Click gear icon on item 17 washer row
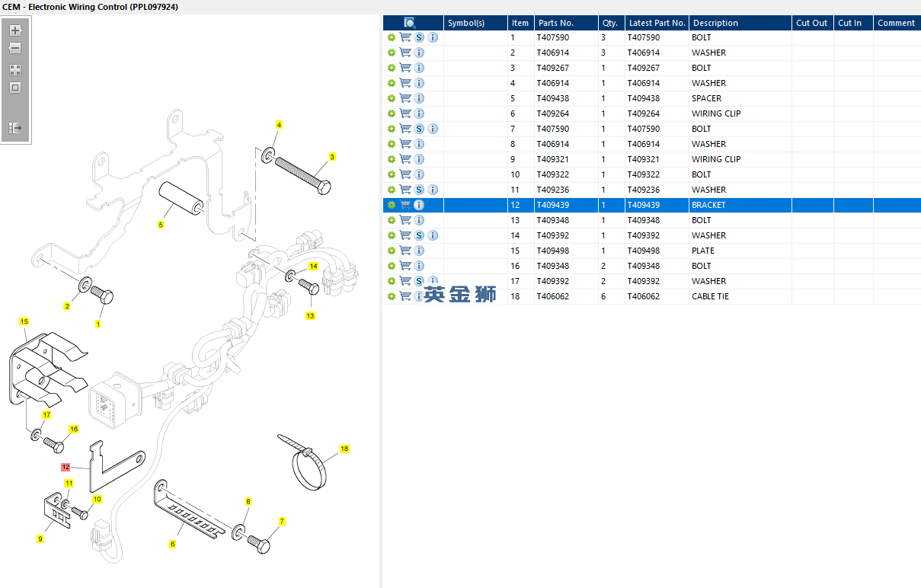The width and height of the screenshot is (921, 588). [392, 281]
